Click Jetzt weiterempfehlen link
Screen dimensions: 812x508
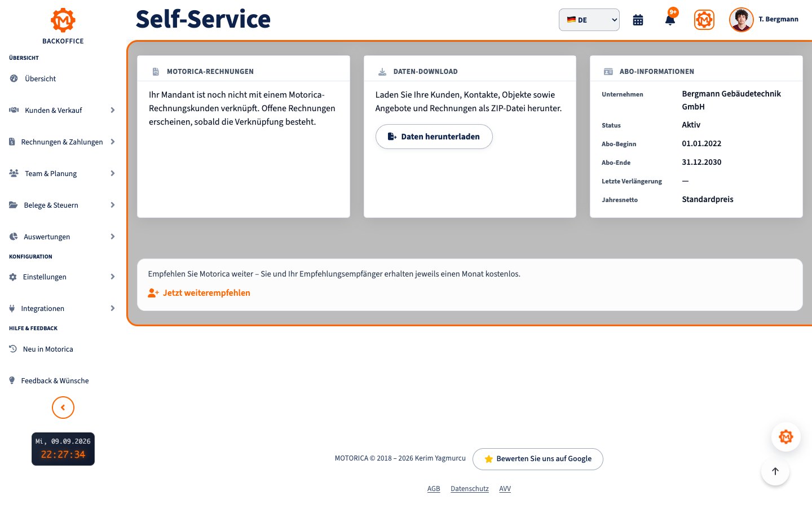point(206,293)
